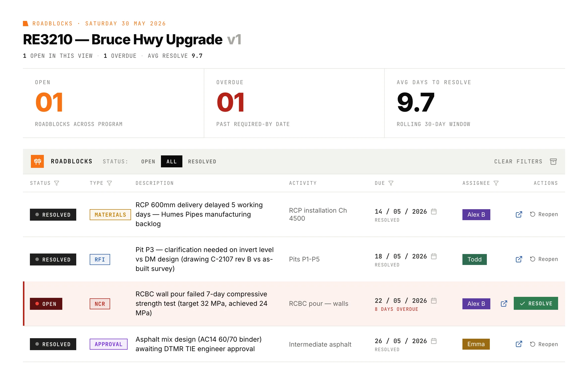Open the Status column filter funnel
Screen dimensions: 588x385
coord(57,183)
